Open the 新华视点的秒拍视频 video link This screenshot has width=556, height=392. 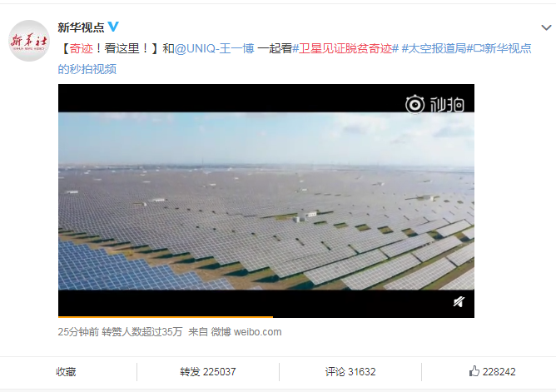pos(295,58)
